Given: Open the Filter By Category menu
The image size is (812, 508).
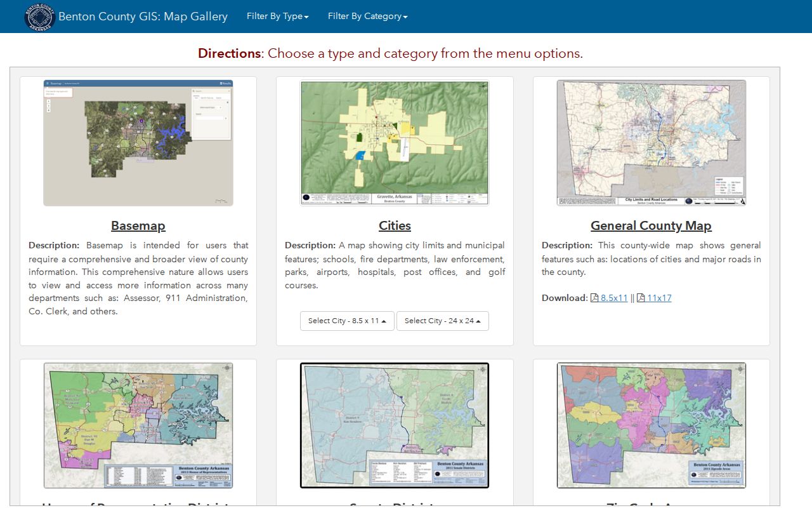Looking at the screenshot, I should (368, 17).
